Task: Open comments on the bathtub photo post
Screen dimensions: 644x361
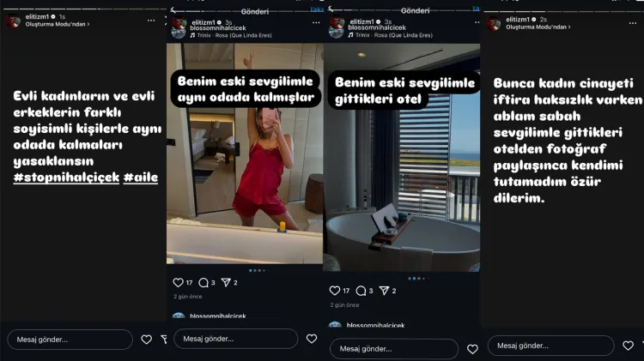Action: point(361,291)
